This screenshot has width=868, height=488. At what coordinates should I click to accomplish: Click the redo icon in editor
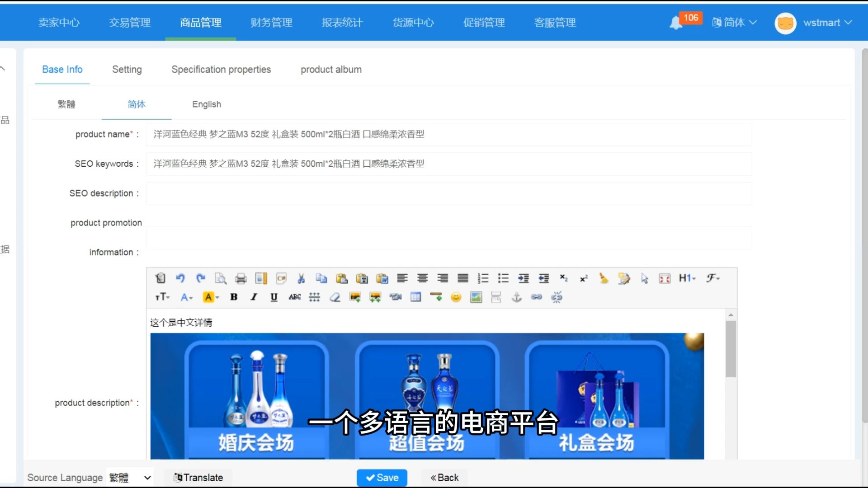coord(201,278)
